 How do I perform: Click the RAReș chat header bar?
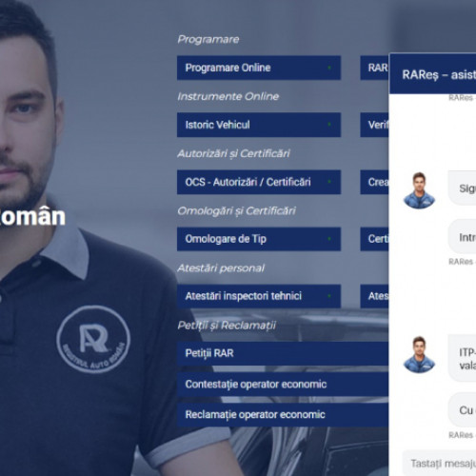pyautogui.click(x=433, y=74)
